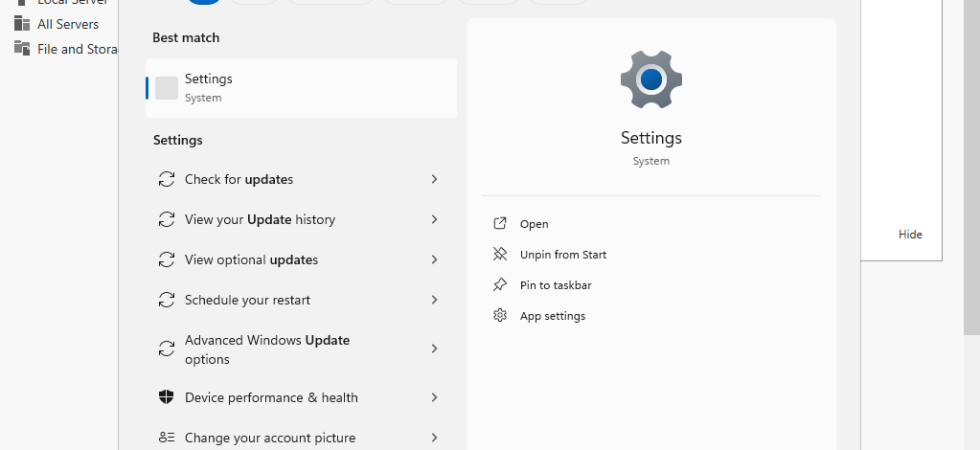980x450 pixels.
Task: Click Hide in the Server Manager window
Action: 910,234
